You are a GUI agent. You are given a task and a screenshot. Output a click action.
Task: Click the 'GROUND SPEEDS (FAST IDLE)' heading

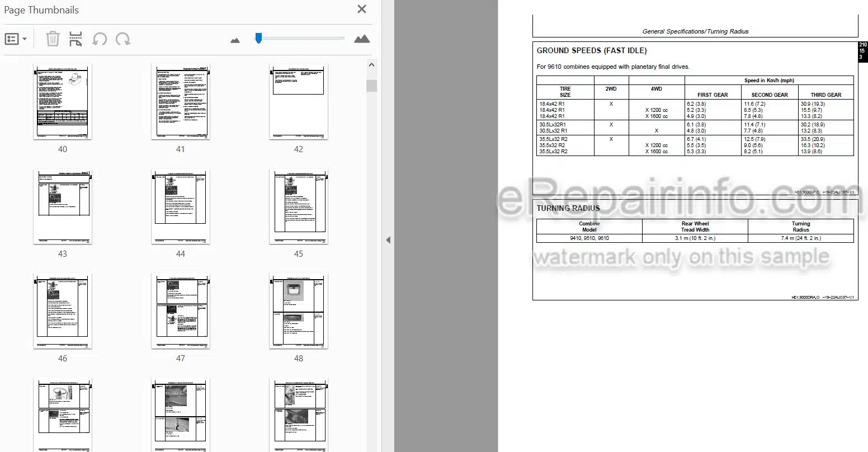click(x=592, y=50)
